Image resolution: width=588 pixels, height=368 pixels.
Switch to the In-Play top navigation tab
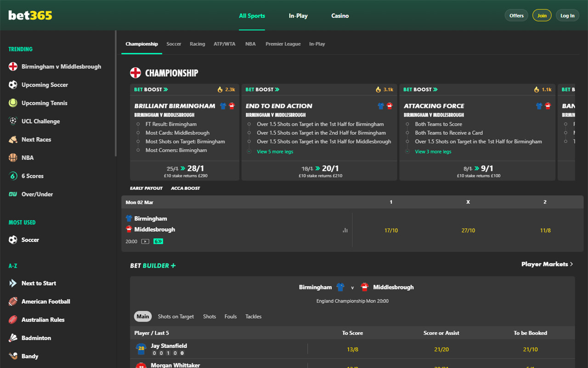[298, 16]
